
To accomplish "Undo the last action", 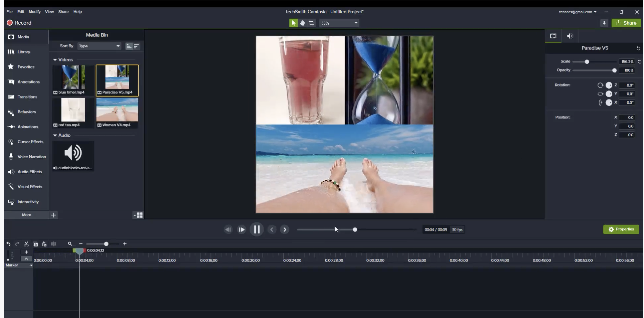I will pos(8,244).
